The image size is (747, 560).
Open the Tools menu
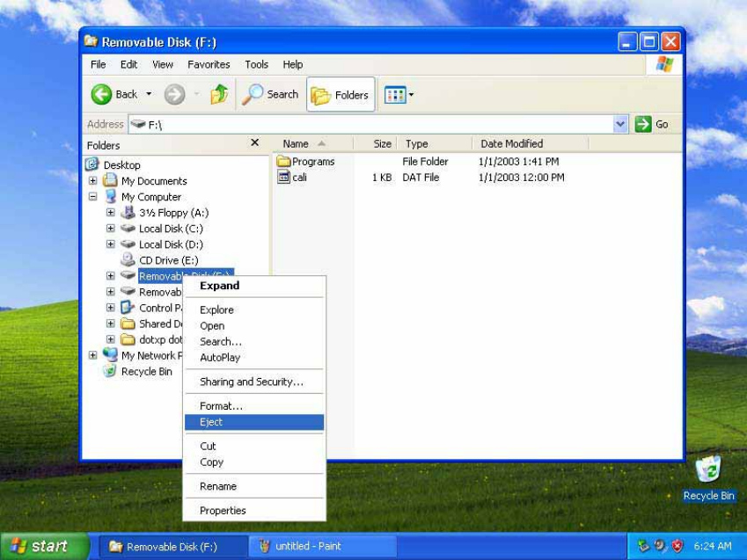point(256,64)
